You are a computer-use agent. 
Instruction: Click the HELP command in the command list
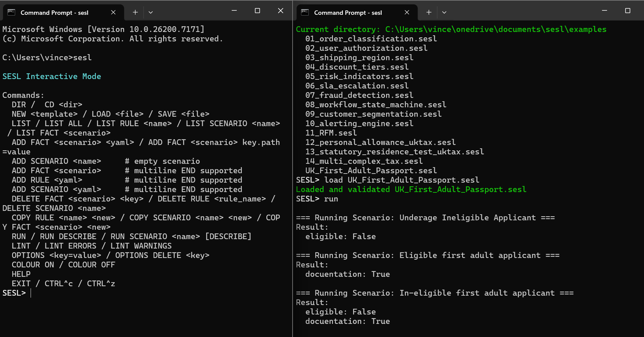click(x=21, y=274)
